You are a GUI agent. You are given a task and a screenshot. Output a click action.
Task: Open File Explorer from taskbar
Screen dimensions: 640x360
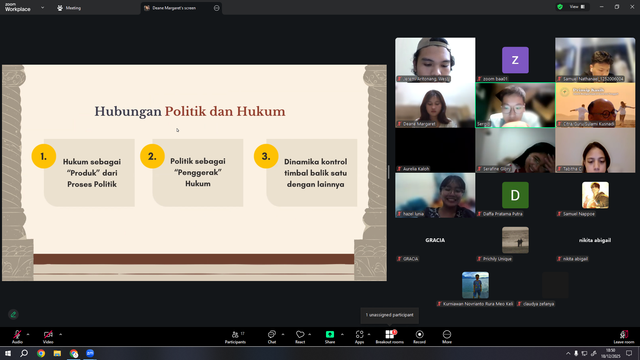coord(57,353)
